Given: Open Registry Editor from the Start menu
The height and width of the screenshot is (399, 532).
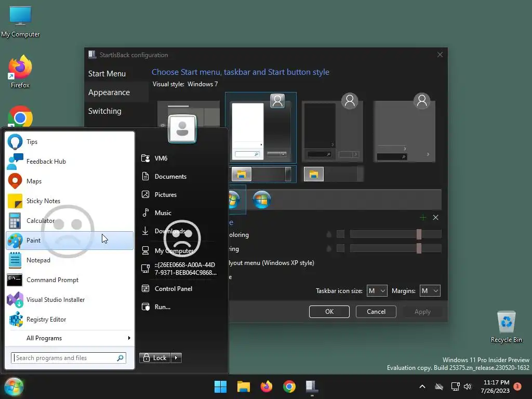Looking at the screenshot, I should click(x=70, y=320).
